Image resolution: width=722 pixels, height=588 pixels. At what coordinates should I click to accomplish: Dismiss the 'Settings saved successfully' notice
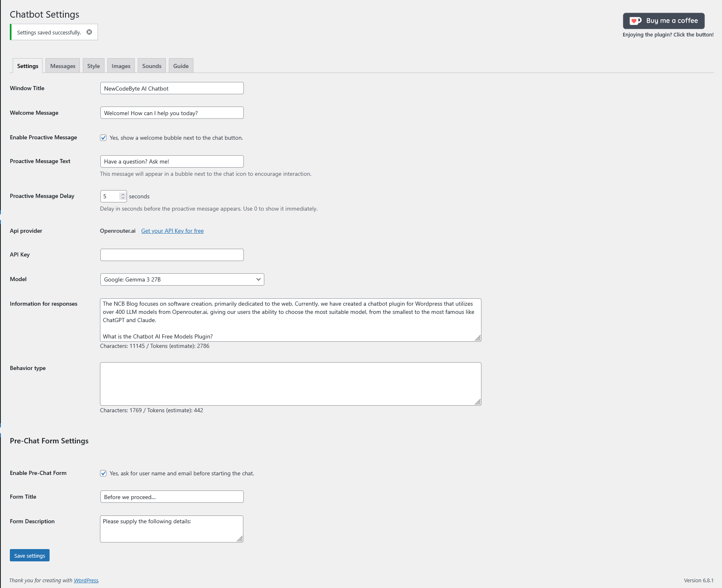pyautogui.click(x=89, y=32)
